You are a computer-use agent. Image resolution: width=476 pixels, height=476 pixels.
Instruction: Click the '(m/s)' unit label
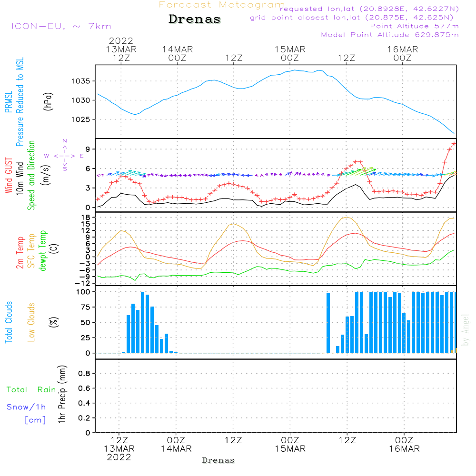(x=46, y=175)
